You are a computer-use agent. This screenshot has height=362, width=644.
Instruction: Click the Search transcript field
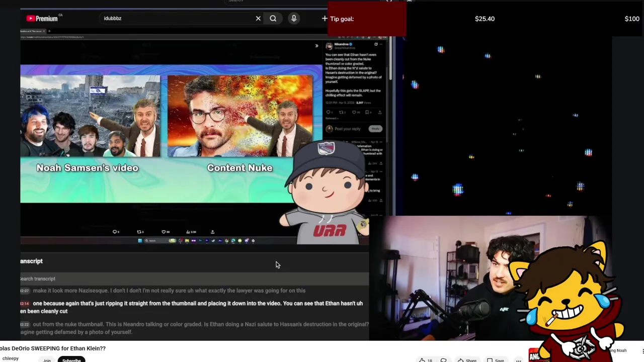(194, 279)
